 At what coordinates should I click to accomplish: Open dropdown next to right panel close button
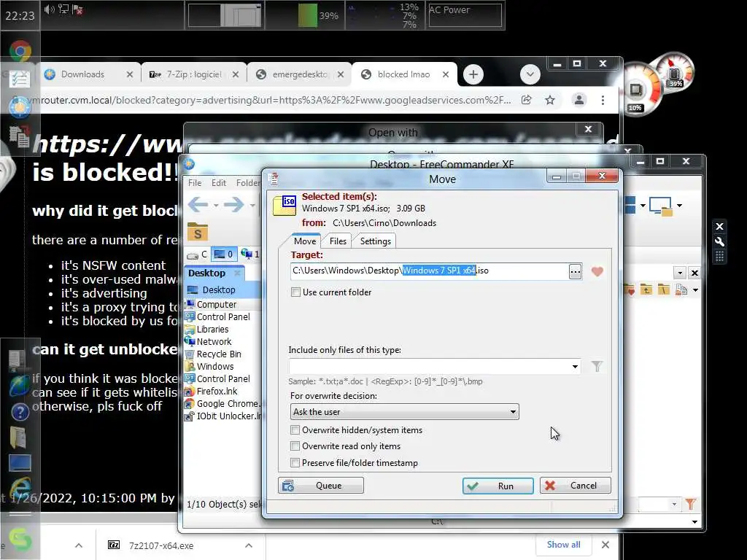coord(681,273)
